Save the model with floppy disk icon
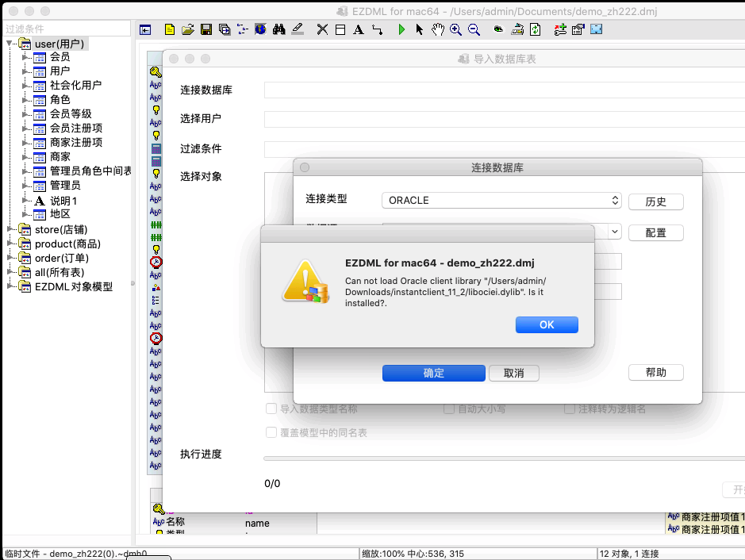Image resolution: width=745 pixels, height=560 pixels. coord(206,29)
